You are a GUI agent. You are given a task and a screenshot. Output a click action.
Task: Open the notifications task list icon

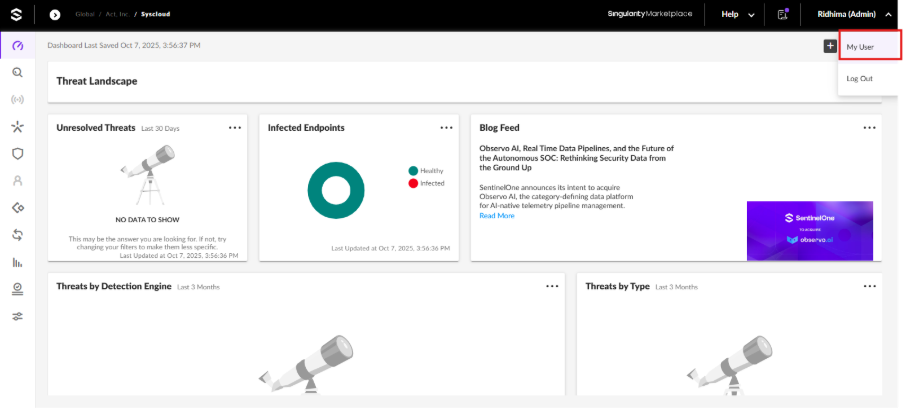point(783,14)
